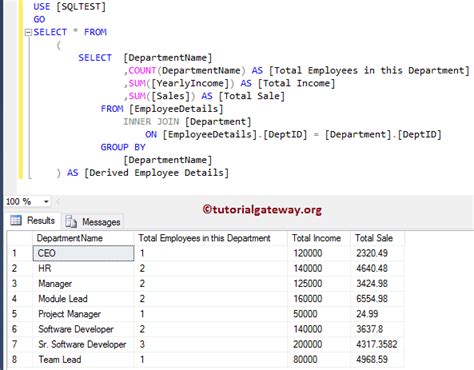
Task: Open the 100 % zoom dropdown
Action: [x=46, y=202]
